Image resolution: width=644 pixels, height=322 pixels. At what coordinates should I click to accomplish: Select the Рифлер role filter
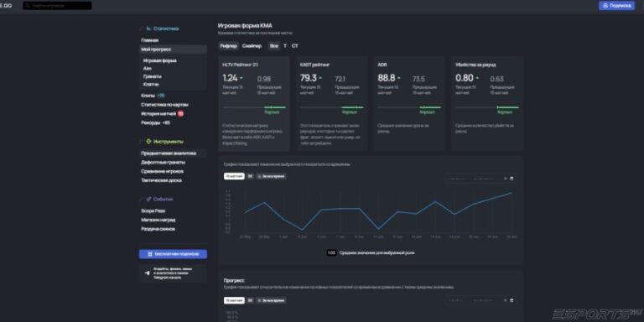[228, 46]
